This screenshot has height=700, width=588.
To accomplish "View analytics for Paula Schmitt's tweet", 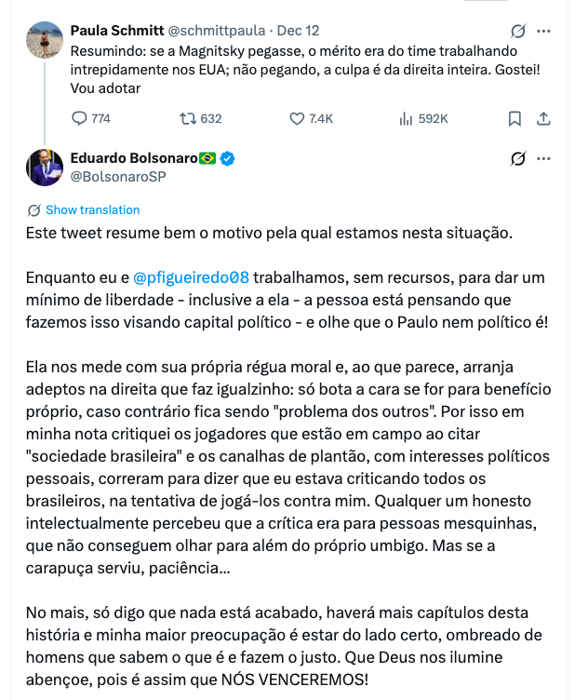I will pyautogui.click(x=406, y=118).
